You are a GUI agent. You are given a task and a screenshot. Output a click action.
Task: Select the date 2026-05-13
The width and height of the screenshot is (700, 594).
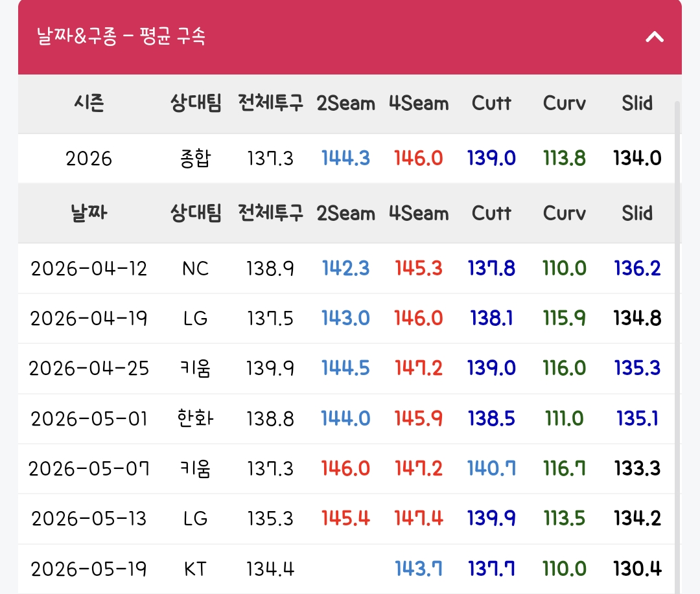(89, 519)
